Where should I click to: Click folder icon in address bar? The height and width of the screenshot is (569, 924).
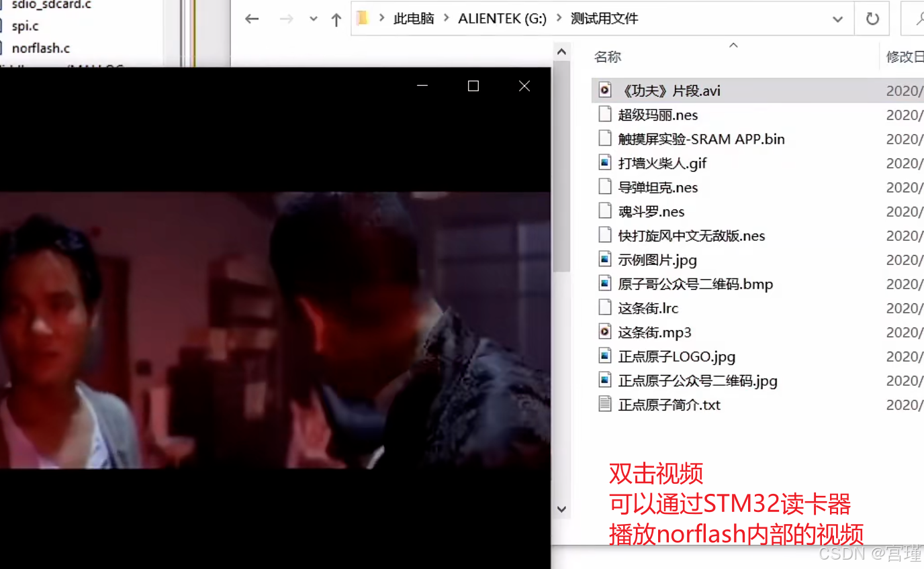[363, 19]
